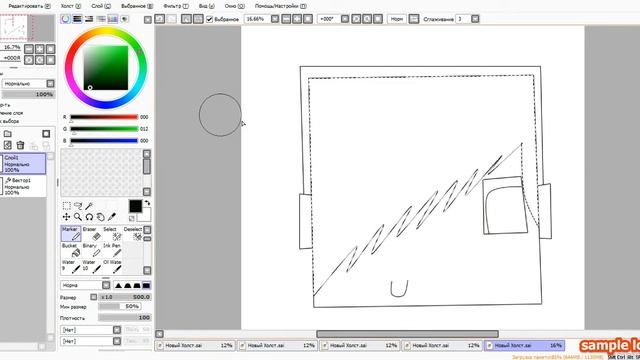Click the trash icon to delete layer
Screen dimensions: 640x360
[20, 145]
